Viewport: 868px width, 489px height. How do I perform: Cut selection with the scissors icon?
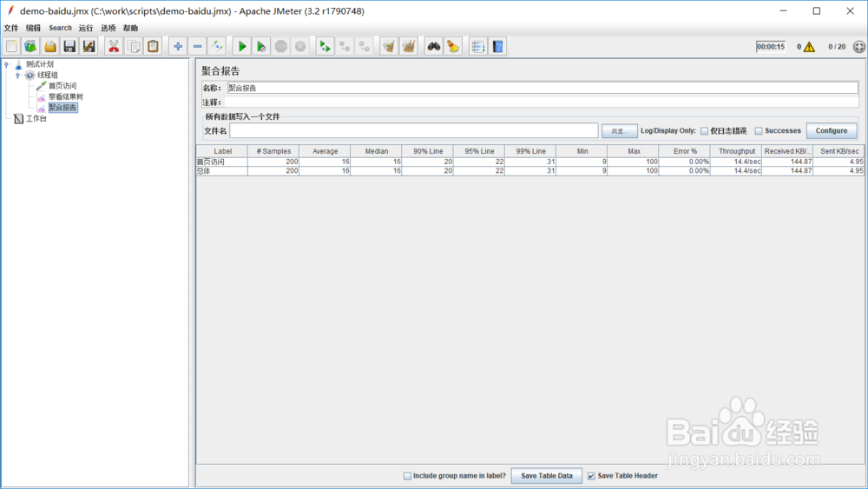tap(114, 47)
